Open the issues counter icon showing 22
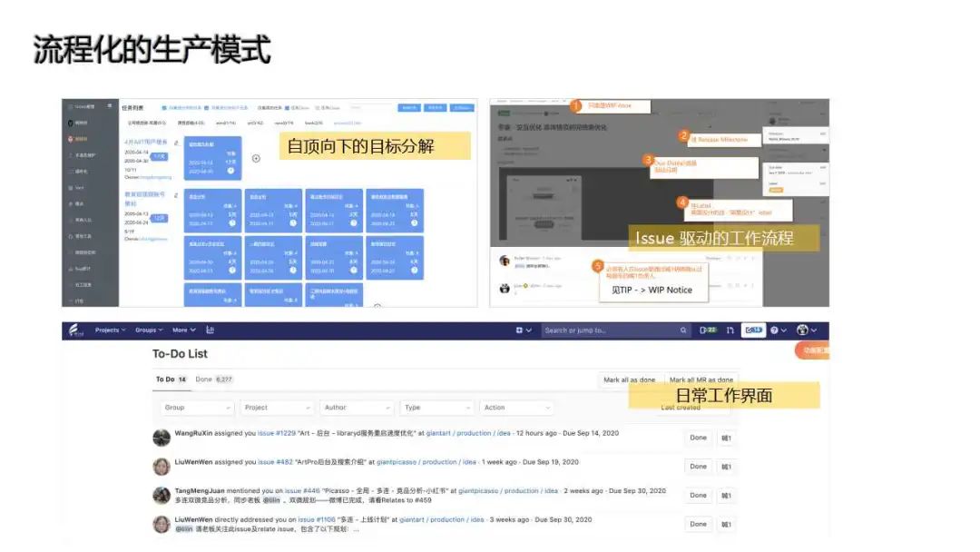This screenshot has width=980, height=552. (x=708, y=330)
